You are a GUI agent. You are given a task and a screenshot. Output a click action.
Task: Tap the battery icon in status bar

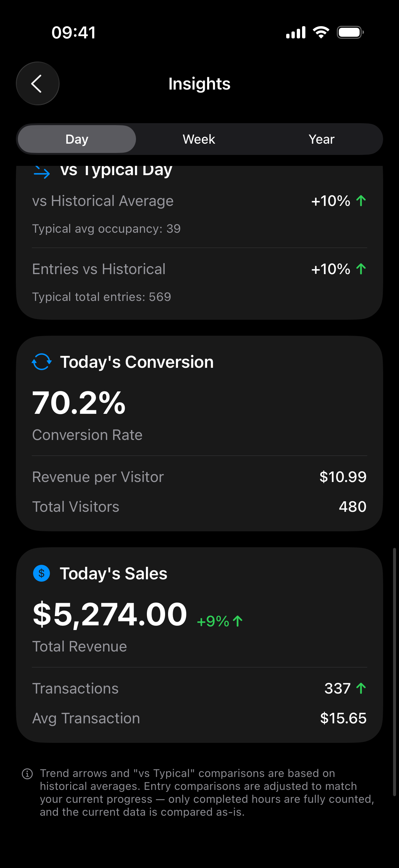coord(350,33)
